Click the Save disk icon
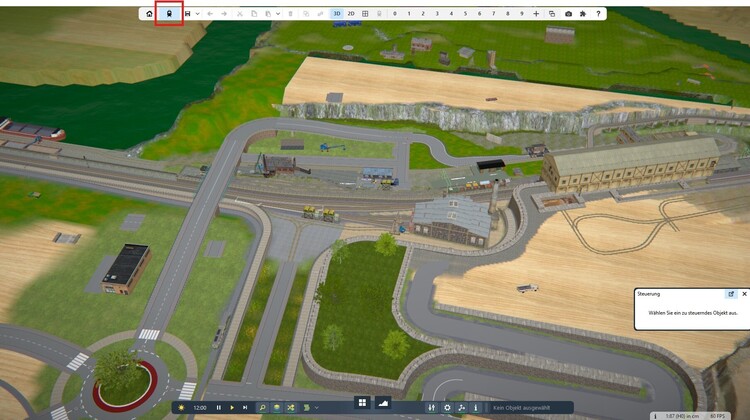The width and height of the screenshot is (750, 420). [x=187, y=14]
